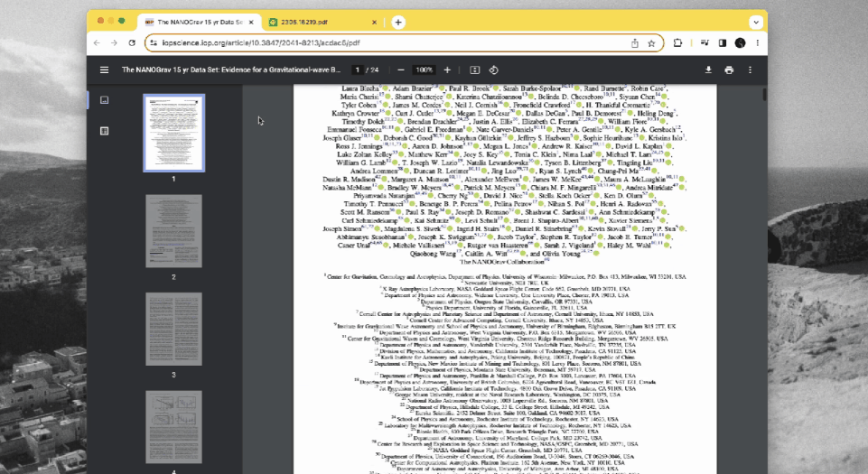868x474 pixels.
Task: Open the Chrome tab search dropdown
Action: 756,23
